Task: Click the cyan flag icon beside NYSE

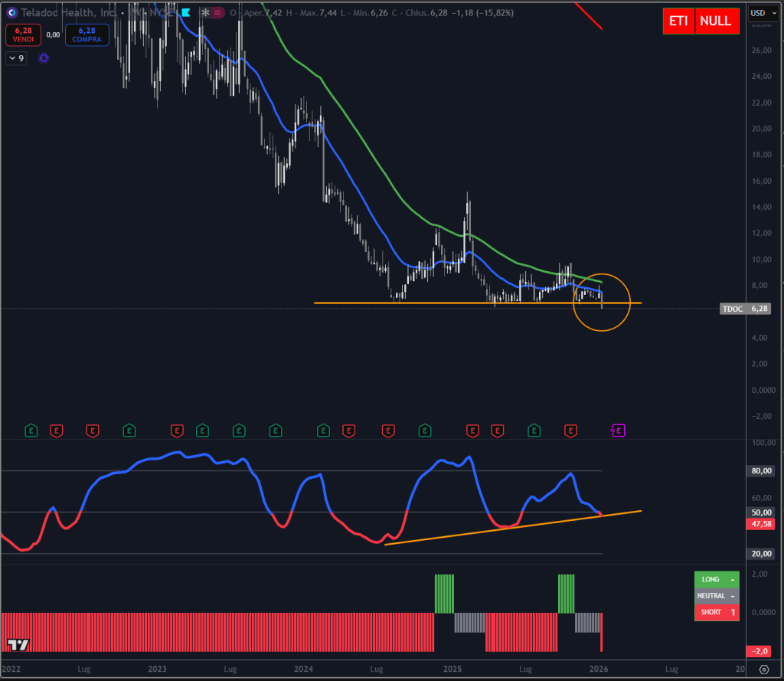Action: 185,13
